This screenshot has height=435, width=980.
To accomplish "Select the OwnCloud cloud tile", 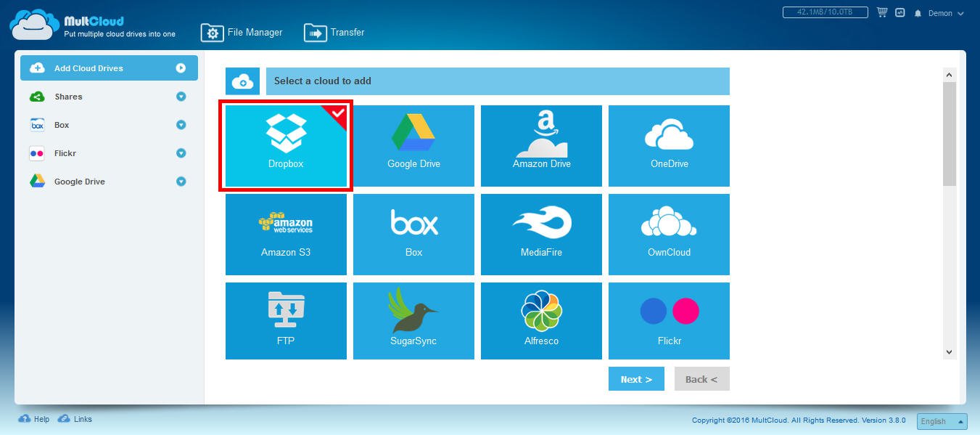I will (x=669, y=235).
